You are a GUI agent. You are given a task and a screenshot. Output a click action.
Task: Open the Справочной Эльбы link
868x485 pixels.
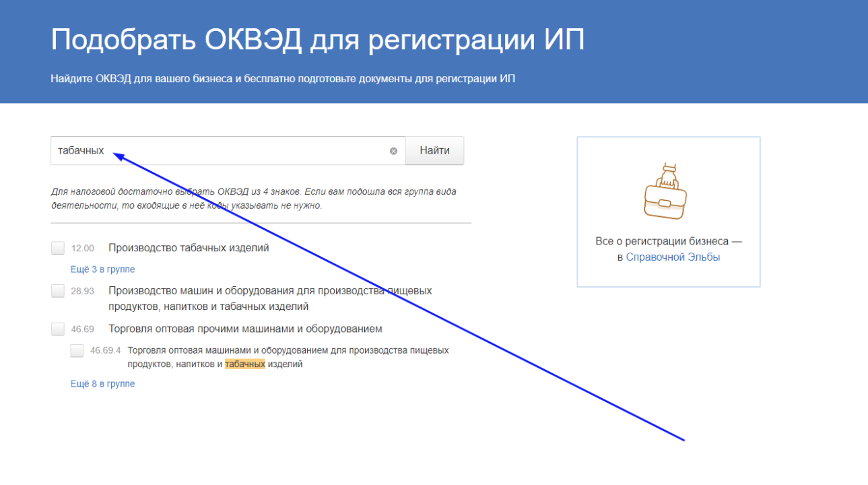point(673,257)
